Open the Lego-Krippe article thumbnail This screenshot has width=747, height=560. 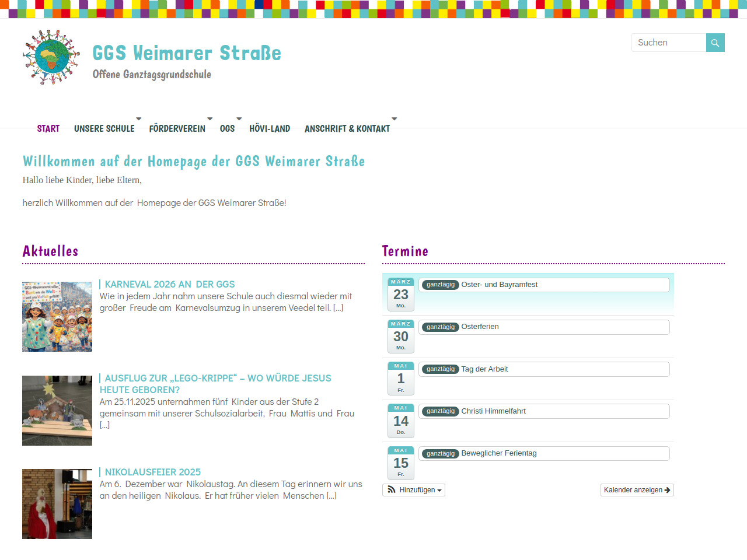57,411
